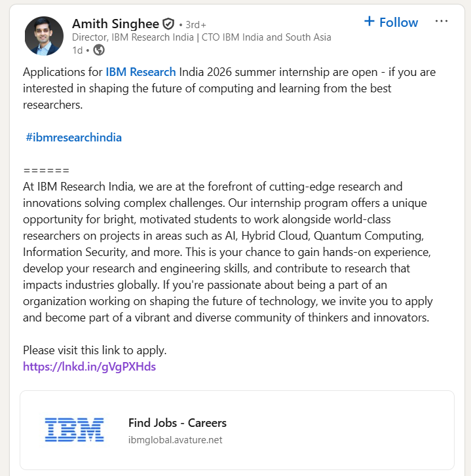Screen dimensions: 471x476
Task: Click the 1d post timestamp
Action: click(x=77, y=50)
